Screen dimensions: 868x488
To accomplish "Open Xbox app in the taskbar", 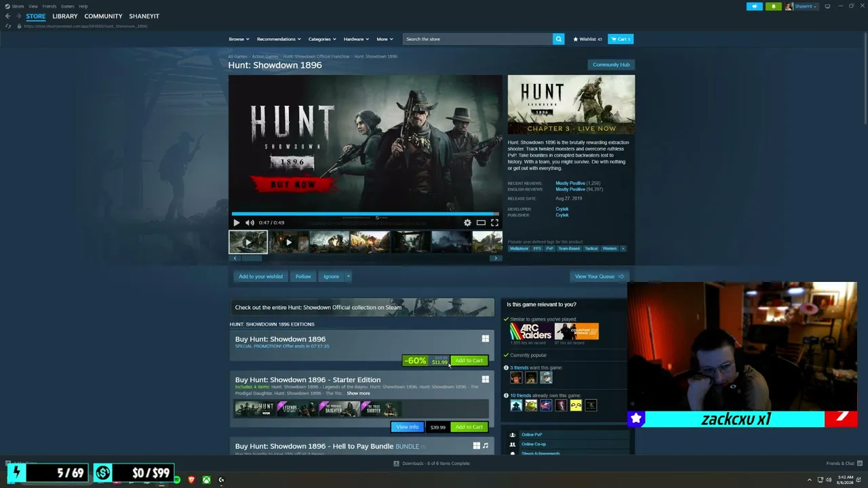I will coord(206,480).
